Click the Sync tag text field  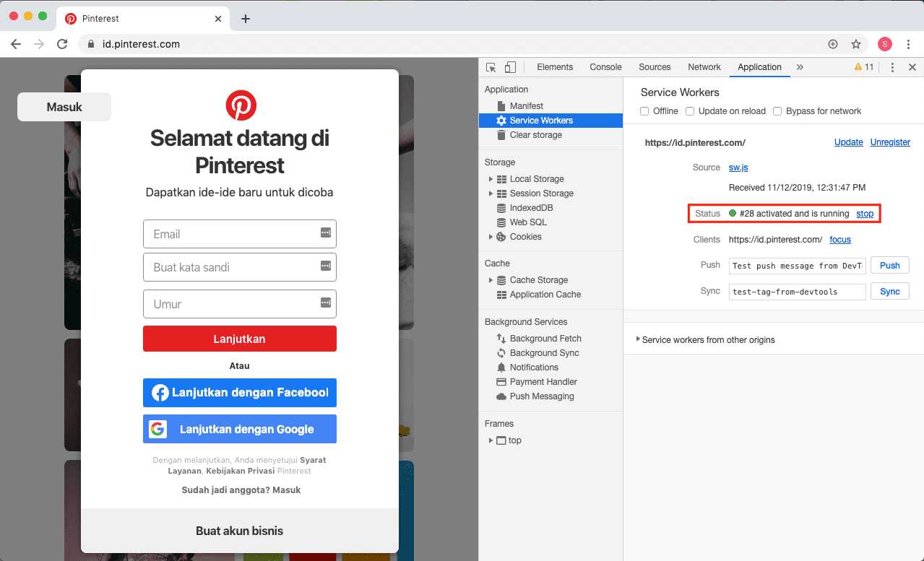(x=798, y=292)
